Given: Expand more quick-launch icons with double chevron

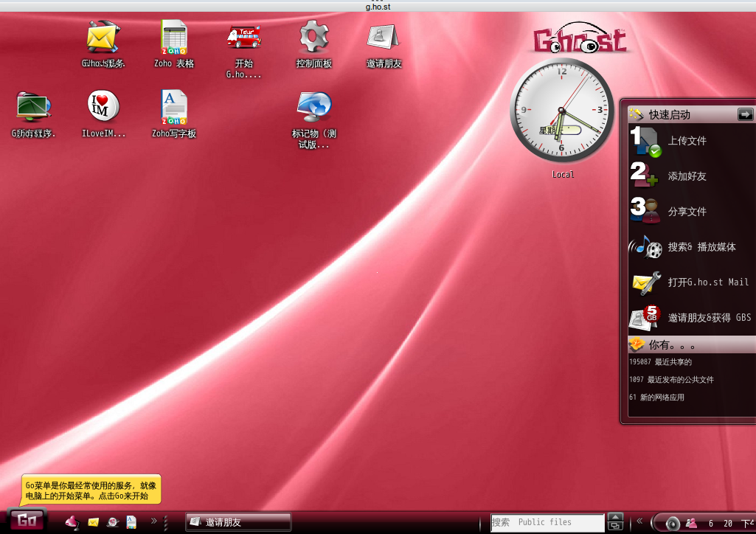Looking at the screenshot, I should tap(154, 521).
